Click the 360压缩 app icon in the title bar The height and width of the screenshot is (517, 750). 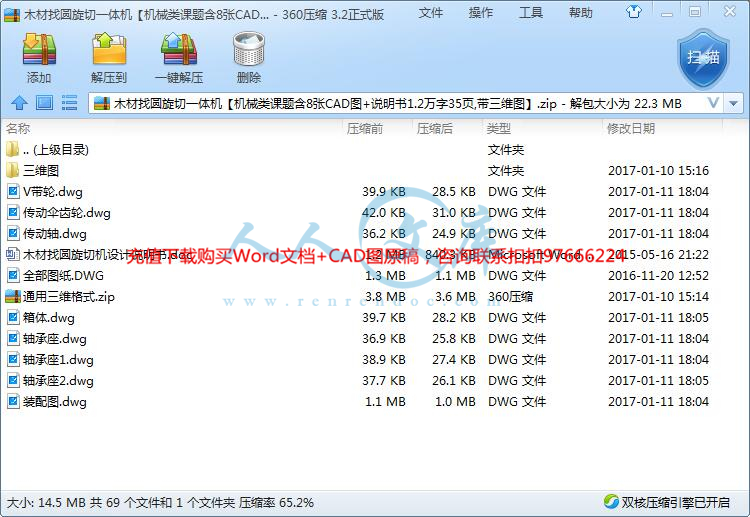[x=12, y=15]
